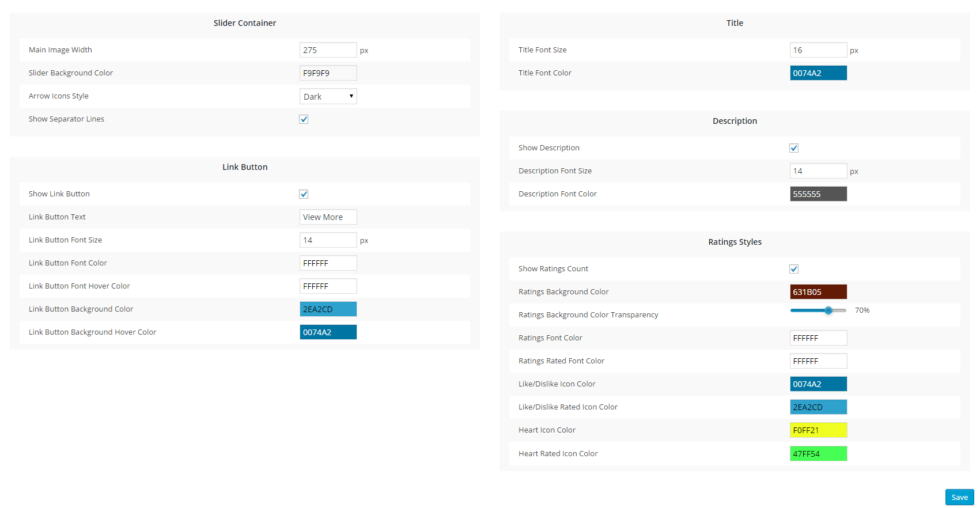The width and height of the screenshot is (980, 508).
Task: Toggle the Show Ratings Count checkbox
Action: click(x=793, y=269)
